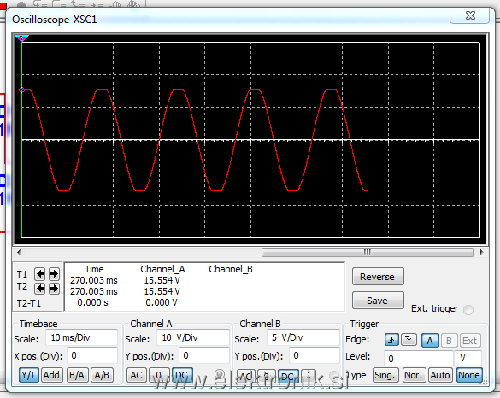Set trigger type to None

(x=469, y=375)
